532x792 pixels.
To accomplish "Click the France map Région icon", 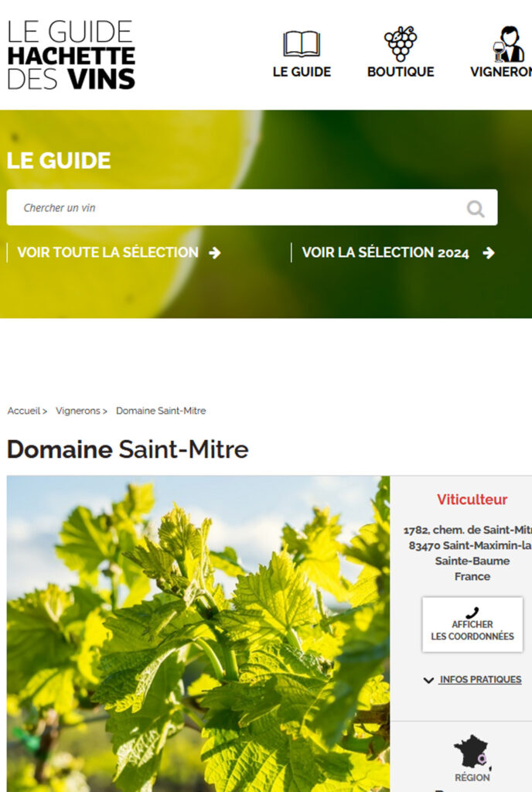I will 472,751.
